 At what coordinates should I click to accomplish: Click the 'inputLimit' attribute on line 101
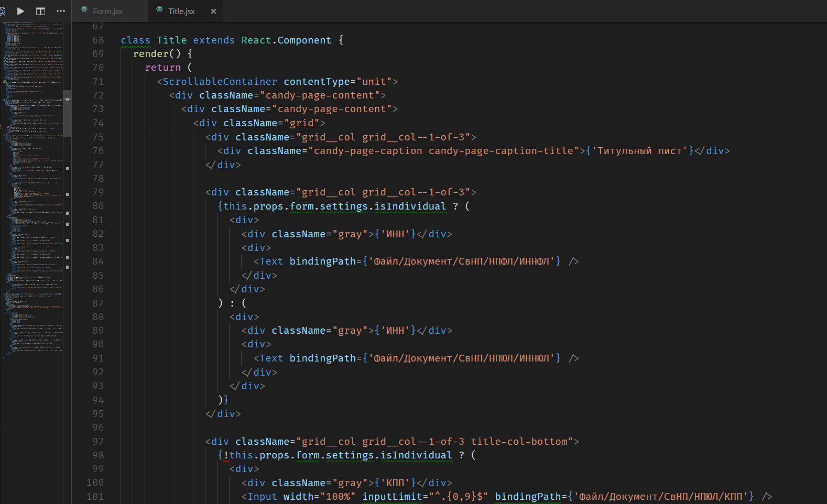[x=392, y=497]
